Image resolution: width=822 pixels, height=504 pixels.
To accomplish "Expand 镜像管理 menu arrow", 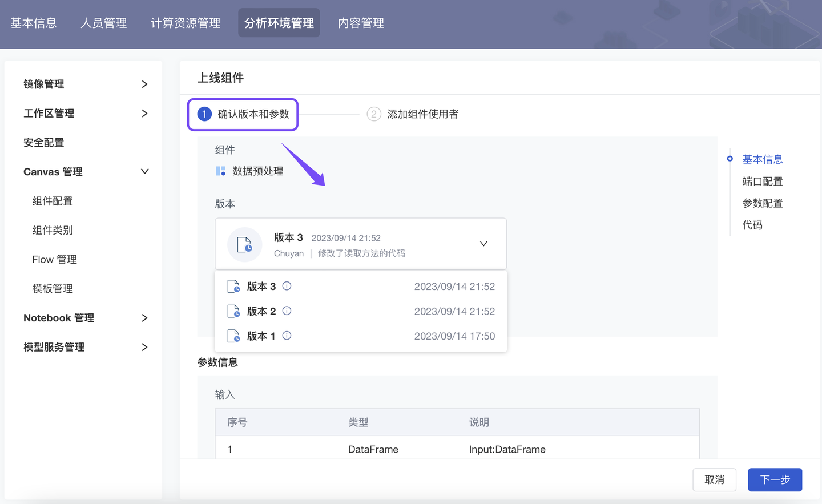I will (144, 84).
